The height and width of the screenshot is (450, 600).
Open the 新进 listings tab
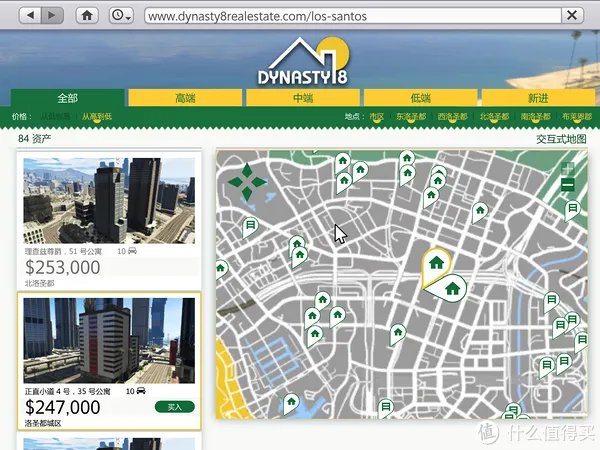point(535,98)
